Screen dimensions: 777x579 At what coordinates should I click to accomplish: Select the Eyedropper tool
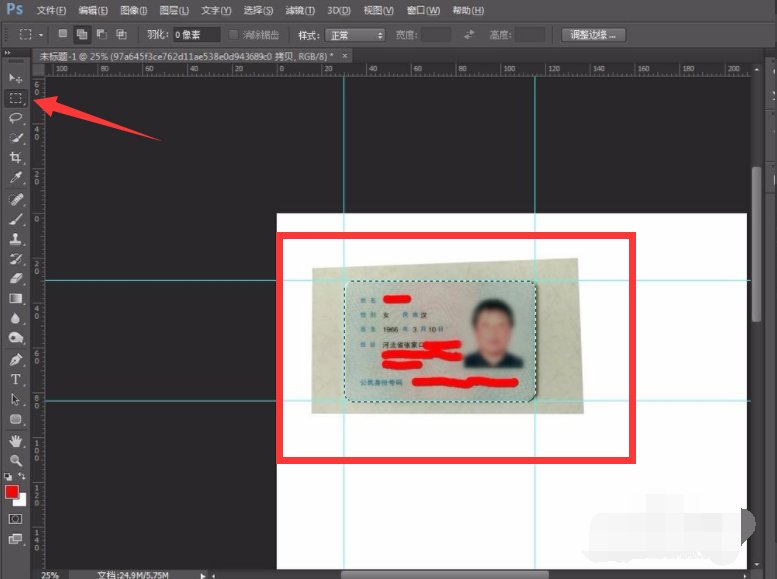click(x=16, y=178)
